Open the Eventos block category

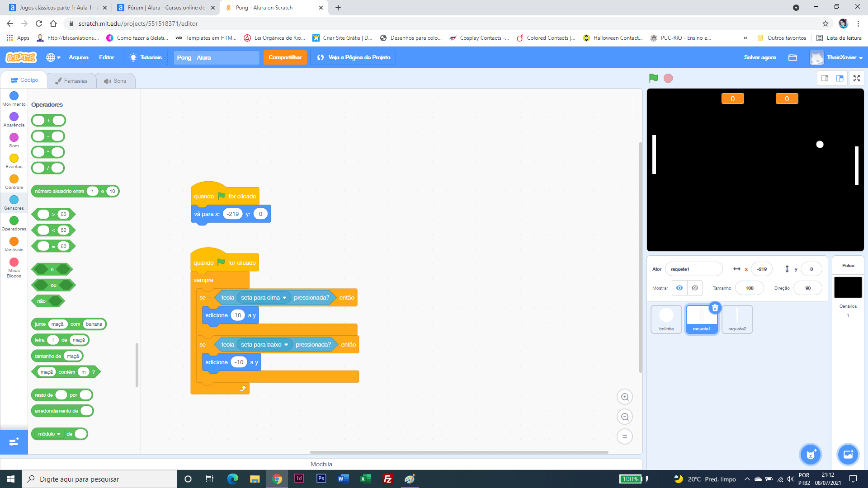(x=14, y=161)
